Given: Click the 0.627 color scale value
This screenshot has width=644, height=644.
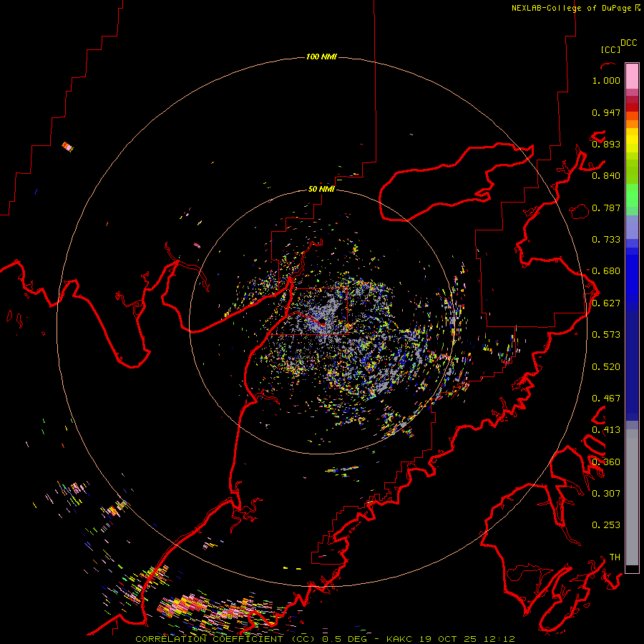Looking at the screenshot, I should [606, 303].
